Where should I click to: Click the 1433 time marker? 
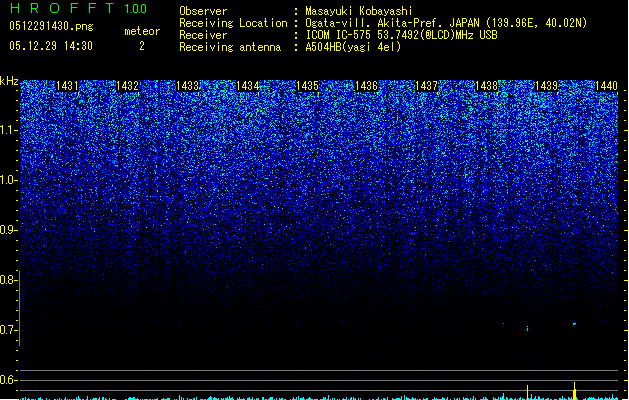(x=187, y=86)
